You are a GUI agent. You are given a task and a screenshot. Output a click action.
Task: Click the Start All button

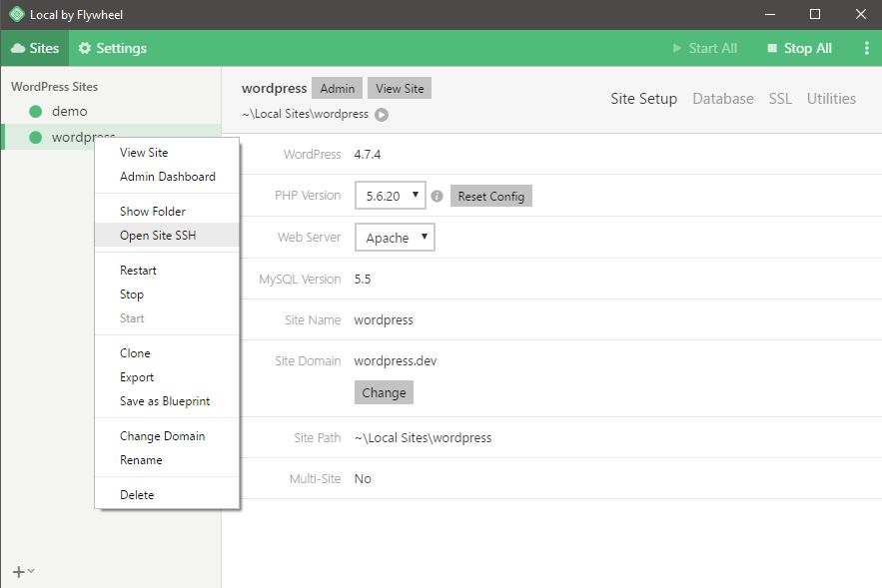point(705,48)
